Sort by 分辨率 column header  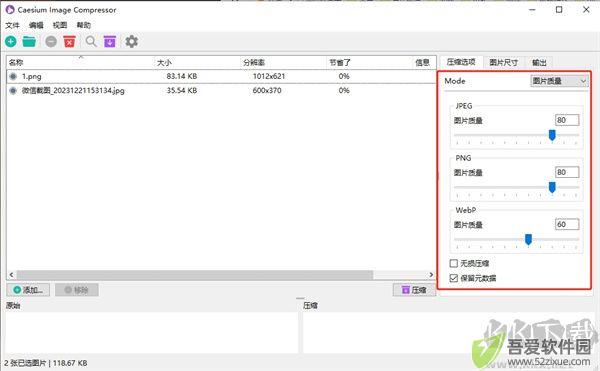click(284, 63)
